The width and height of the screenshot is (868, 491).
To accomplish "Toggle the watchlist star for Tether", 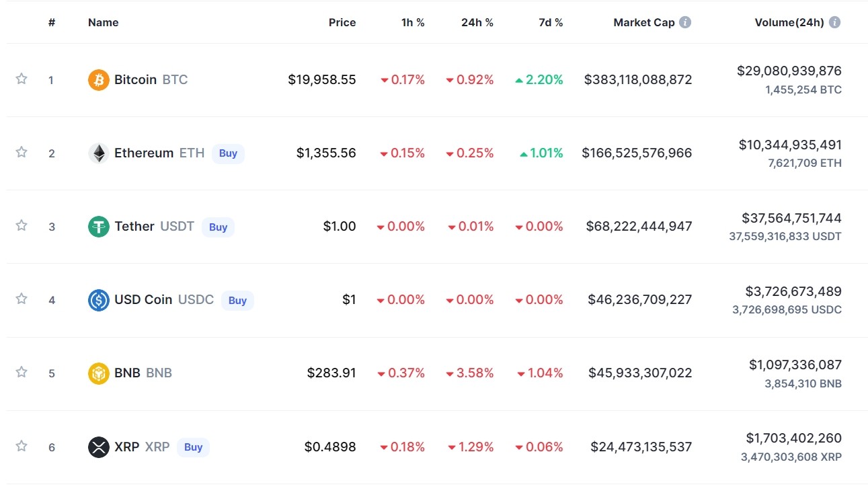I will [22, 225].
